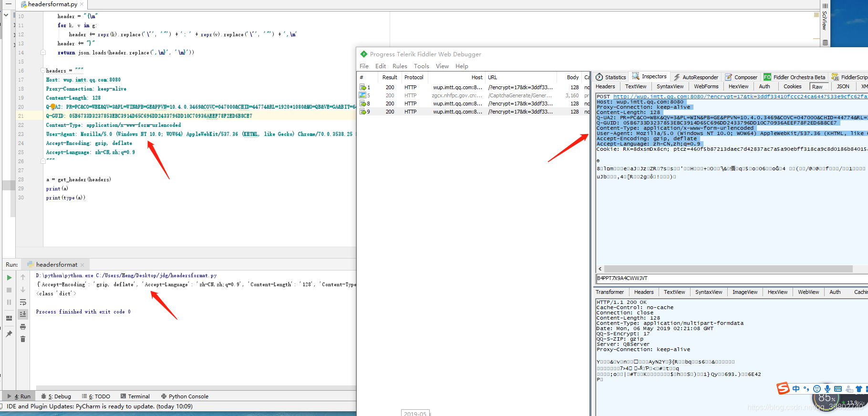The height and width of the screenshot is (416, 868).
Task: Clear Run console with trash icon
Action: [x=23, y=339]
